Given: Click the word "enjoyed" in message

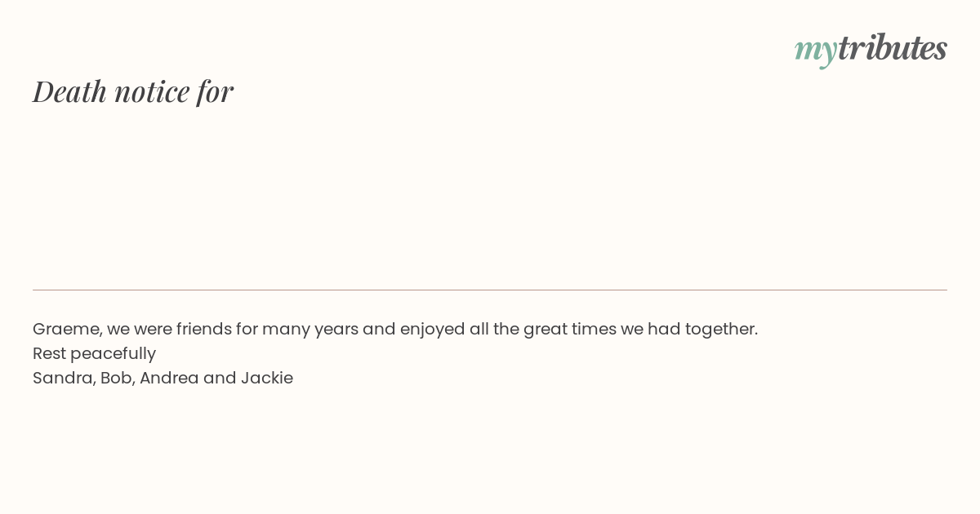Looking at the screenshot, I should point(432,330).
